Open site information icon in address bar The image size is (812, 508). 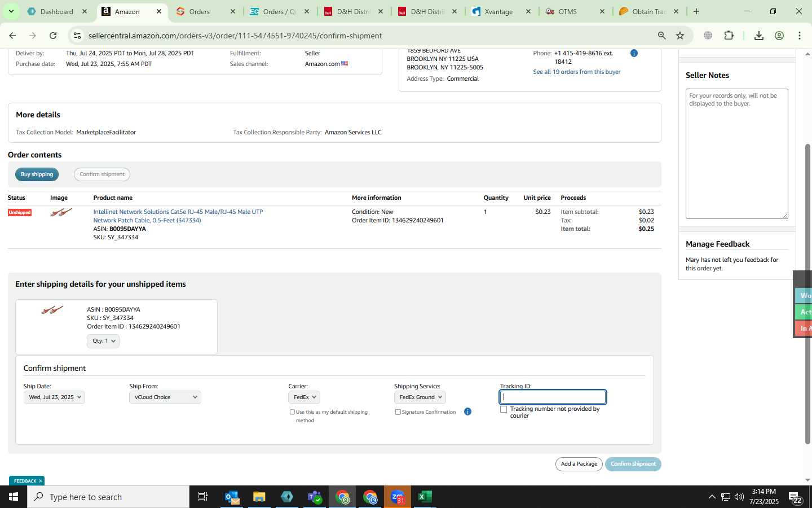(x=77, y=36)
